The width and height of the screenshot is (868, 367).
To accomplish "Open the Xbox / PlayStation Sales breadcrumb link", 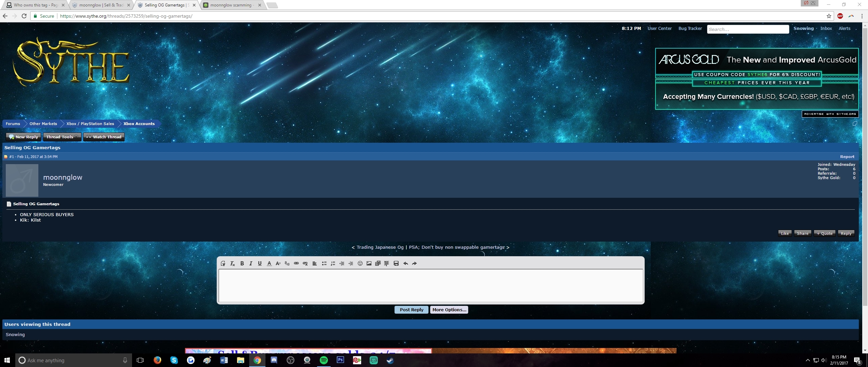I will [x=90, y=124].
